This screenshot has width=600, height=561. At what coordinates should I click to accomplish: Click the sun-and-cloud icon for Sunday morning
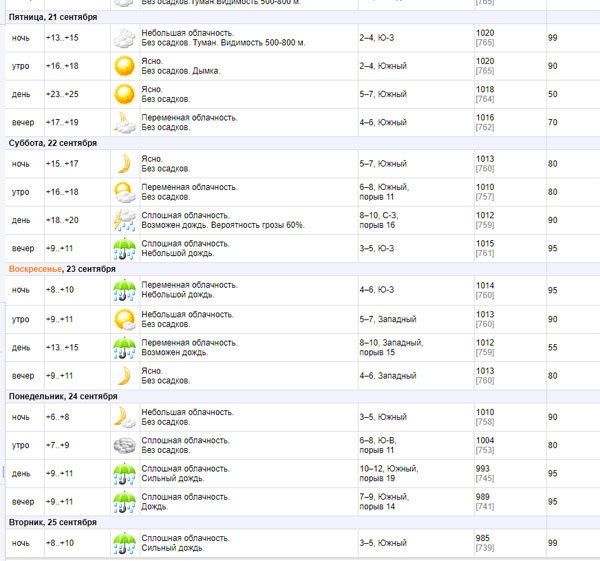(x=124, y=319)
